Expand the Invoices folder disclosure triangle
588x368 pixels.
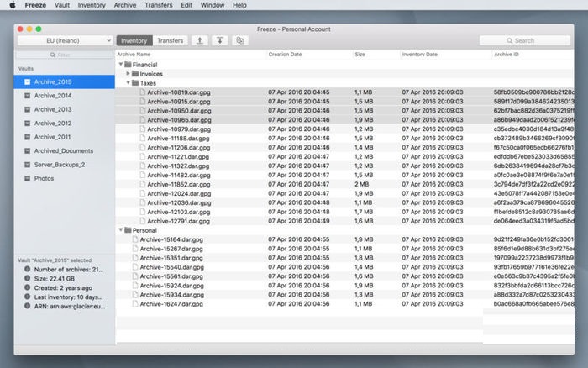(129, 74)
